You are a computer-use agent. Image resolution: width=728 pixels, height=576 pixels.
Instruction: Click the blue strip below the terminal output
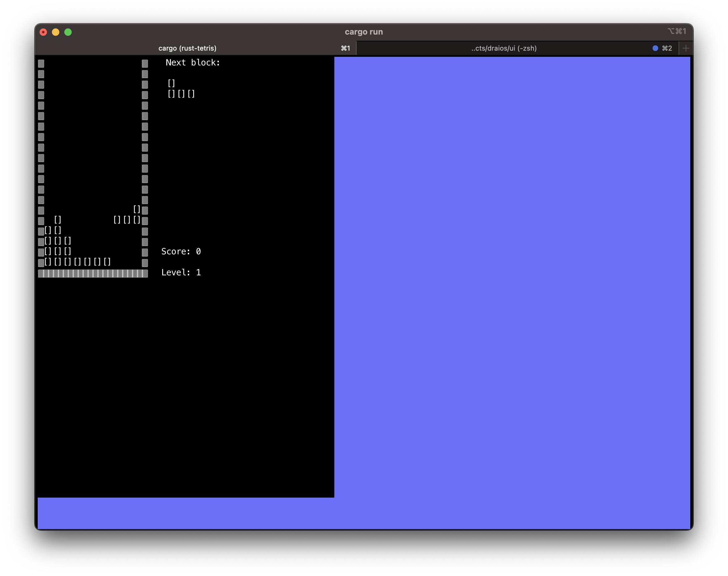186,513
